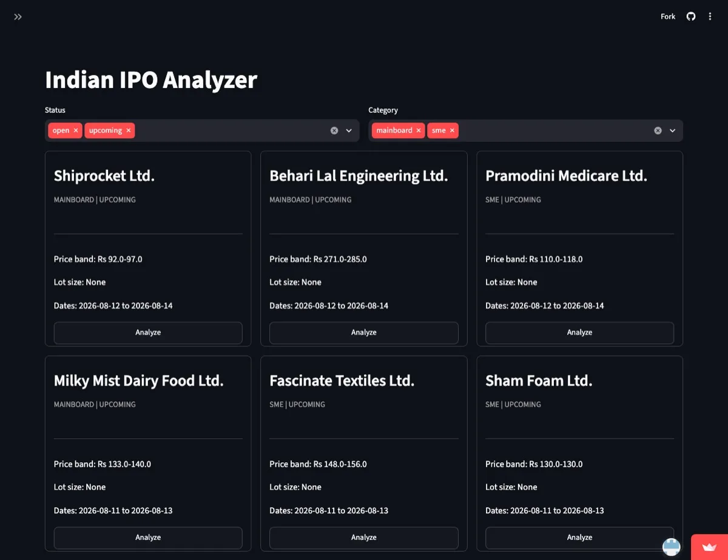The width and height of the screenshot is (728, 560).
Task: Click 'Price band: Rs 271.0-285.0' text
Action: point(318,259)
